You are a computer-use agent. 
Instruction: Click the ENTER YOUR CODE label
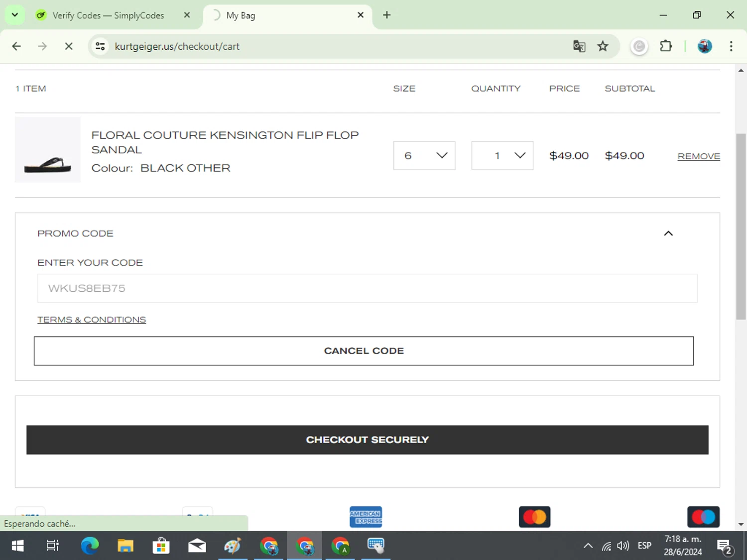pyautogui.click(x=90, y=263)
